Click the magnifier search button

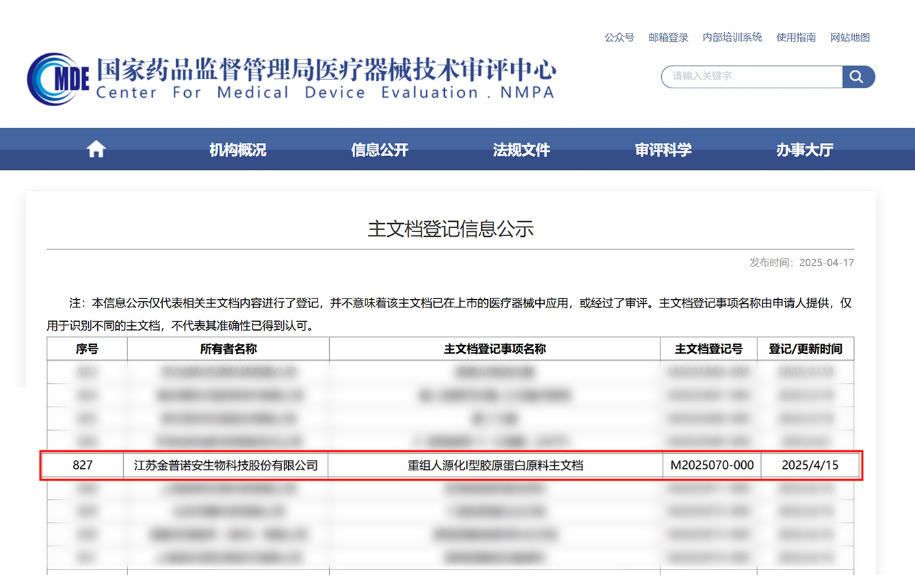857,77
